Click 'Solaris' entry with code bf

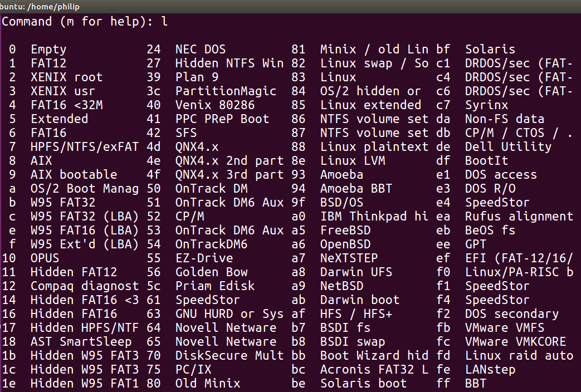pos(490,50)
